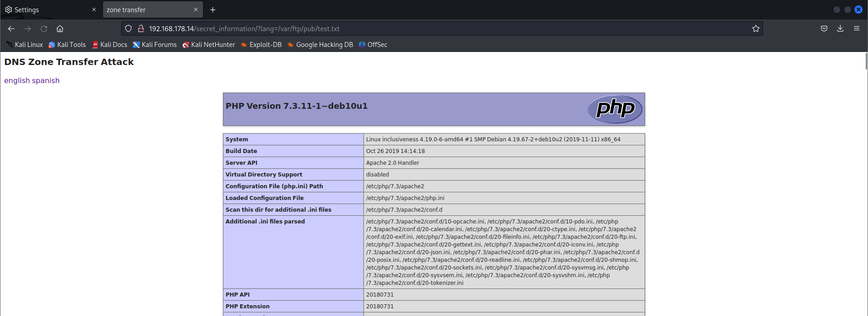Click 'Configuration File (php.ini) Path' label

click(x=274, y=186)
